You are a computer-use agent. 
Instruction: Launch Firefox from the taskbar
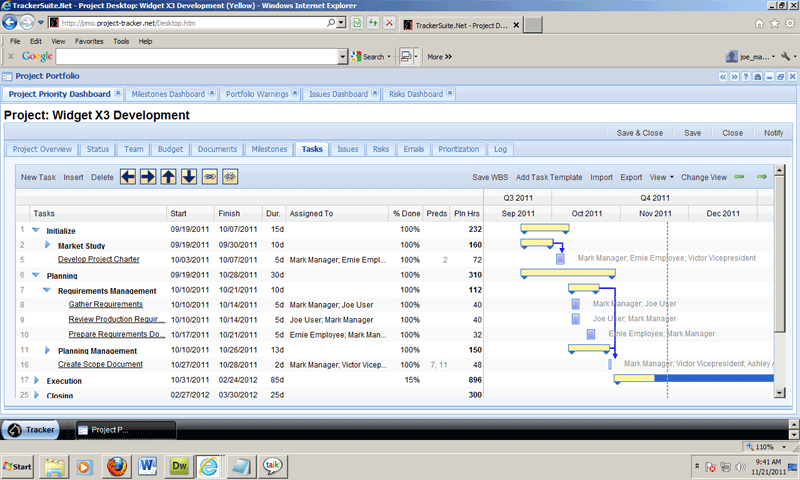(x=117, y=466)
